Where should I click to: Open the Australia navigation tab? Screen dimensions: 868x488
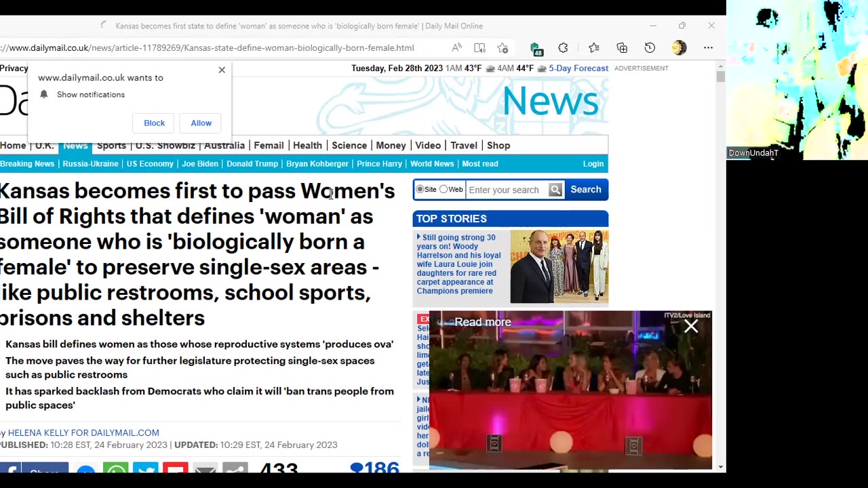tap(224, 145)
